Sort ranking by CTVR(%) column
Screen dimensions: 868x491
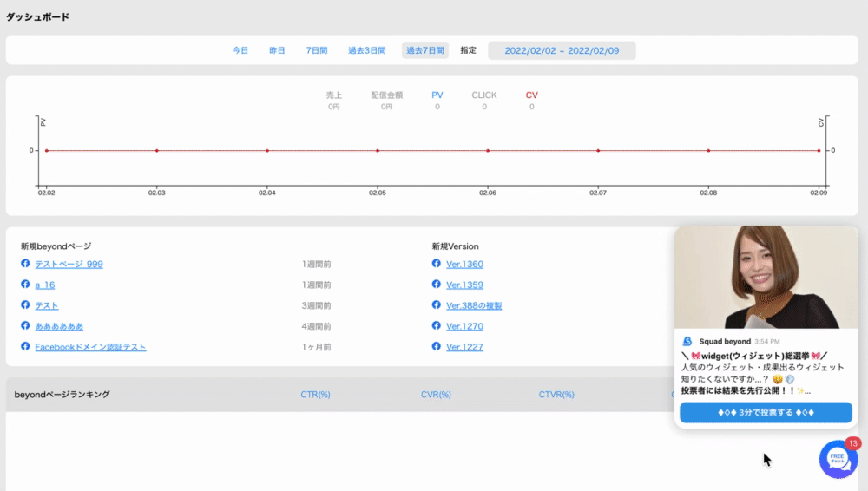556,395
